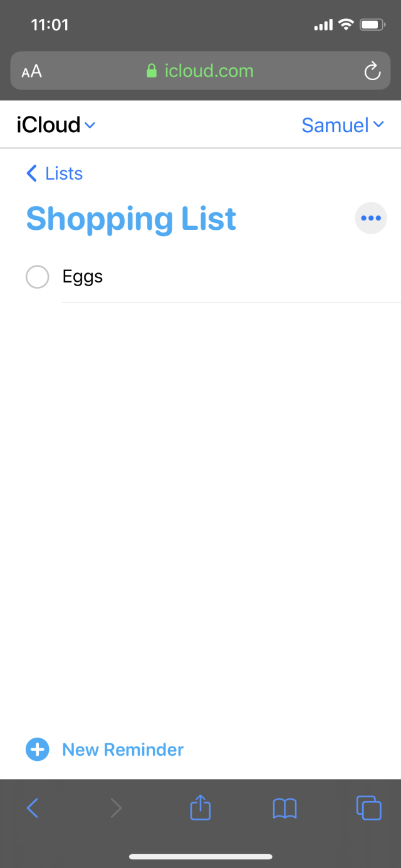The image size is (401, 868).
Task: Open Safari bookmarks book icon
Action: (284, 808)
